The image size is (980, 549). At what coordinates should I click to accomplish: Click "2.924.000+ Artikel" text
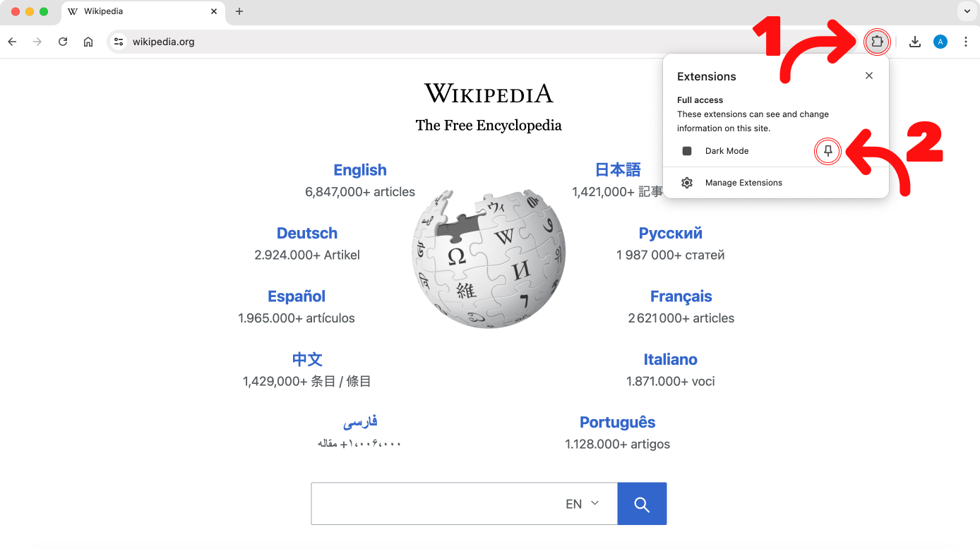pos(307,255)
